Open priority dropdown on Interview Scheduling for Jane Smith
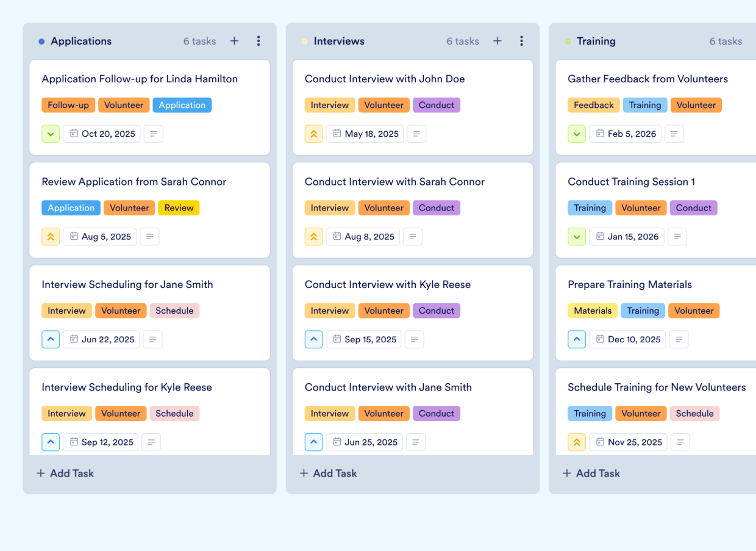Viewport: 756px width, 551px height. (51, 339)
